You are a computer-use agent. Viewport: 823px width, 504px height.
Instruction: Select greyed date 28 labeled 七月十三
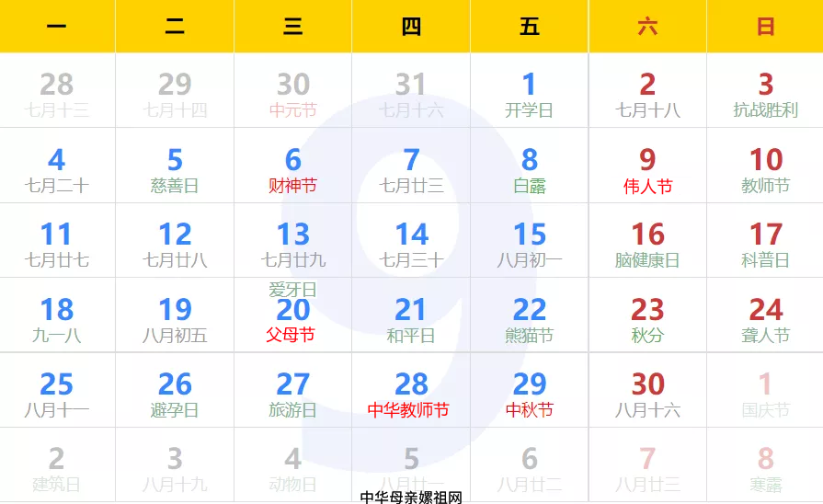[57, 90]
